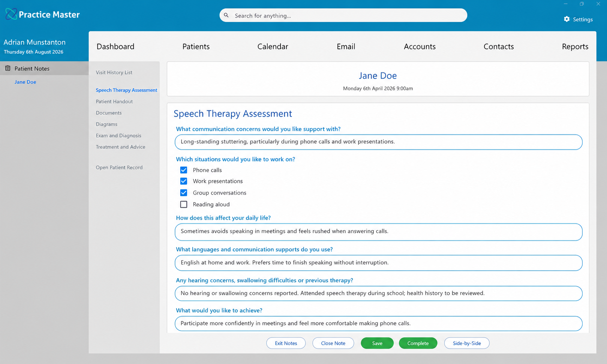Image resolution: width=607 pixels, height=364 pixels.
Task: Check the Reading aloud checkbox
Action: 184,204
